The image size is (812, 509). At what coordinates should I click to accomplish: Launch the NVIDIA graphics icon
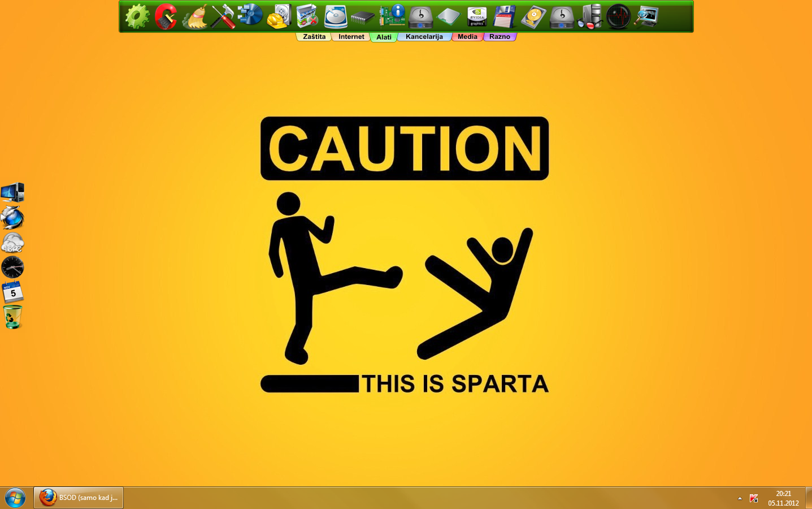[477, 16]
